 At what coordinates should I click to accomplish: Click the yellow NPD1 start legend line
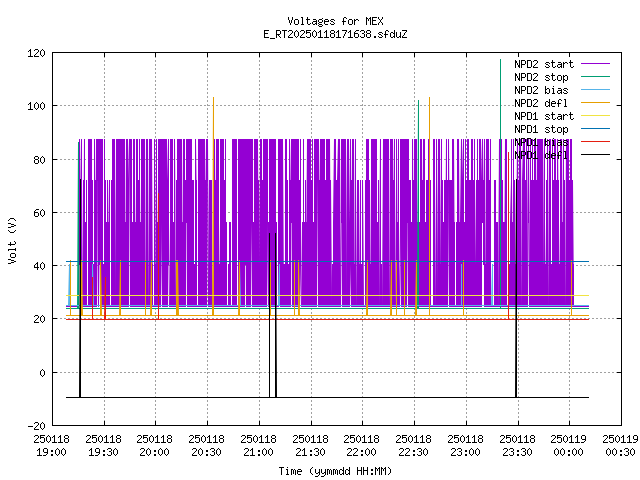click(x=595, y=116)
